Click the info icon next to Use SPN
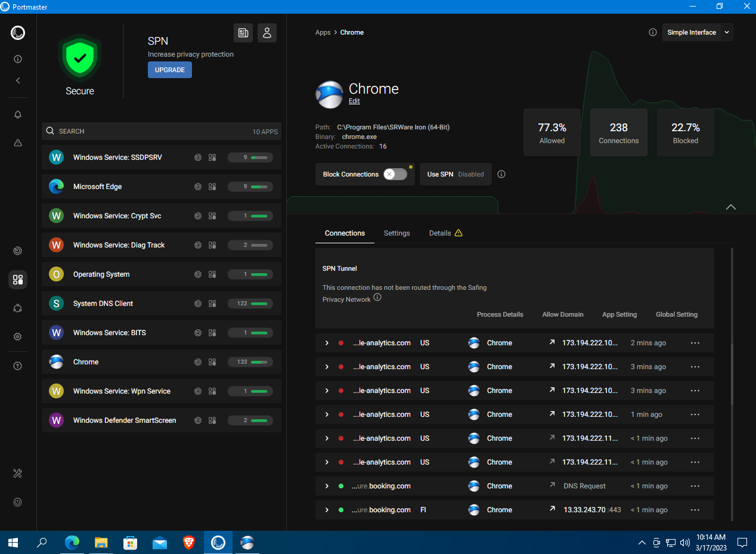The image size is (756, 554). [501, 174]
